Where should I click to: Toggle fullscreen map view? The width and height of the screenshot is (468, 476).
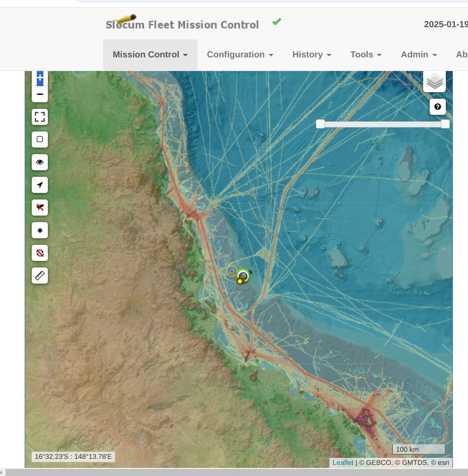click(x=40, y=117)
